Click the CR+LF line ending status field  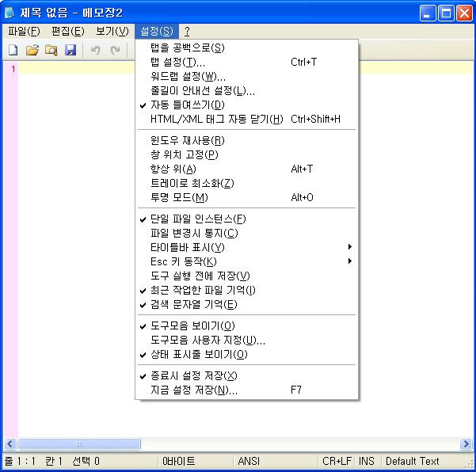[x=337, y=462]
